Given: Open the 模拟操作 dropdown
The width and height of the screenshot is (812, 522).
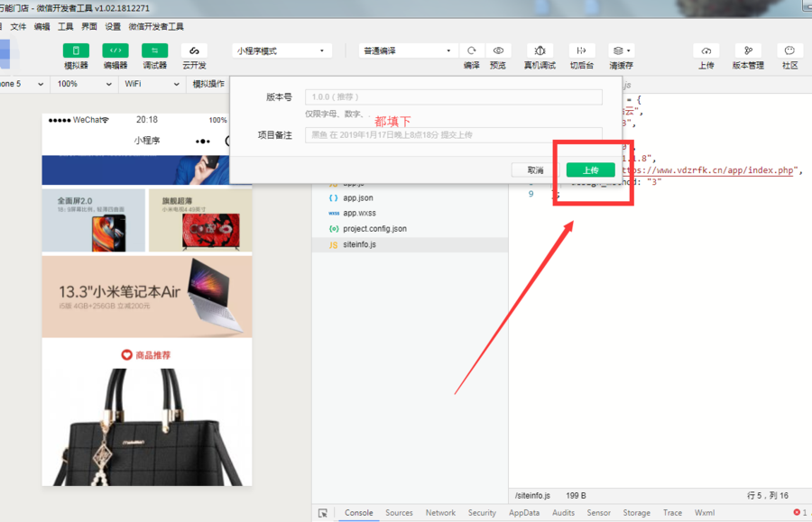Looking at the screenshot, I should click(x=208, y=84).
